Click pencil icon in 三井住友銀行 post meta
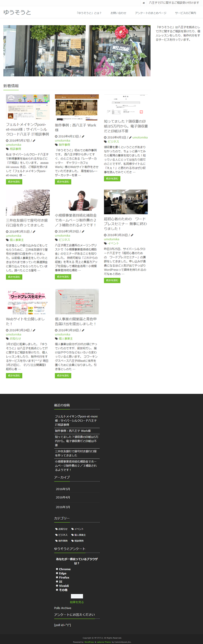This screenshot has width=203, height=644. coord(34,232)
